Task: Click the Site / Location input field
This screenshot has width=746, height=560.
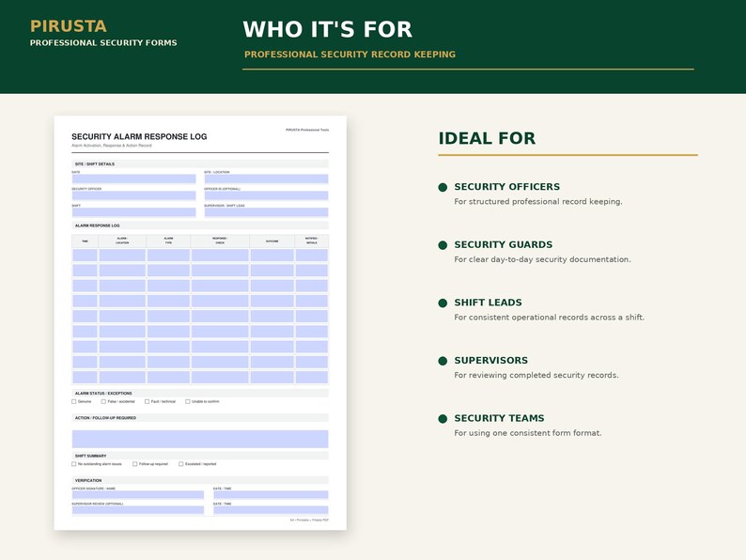Action: click(x=266, y=179)
